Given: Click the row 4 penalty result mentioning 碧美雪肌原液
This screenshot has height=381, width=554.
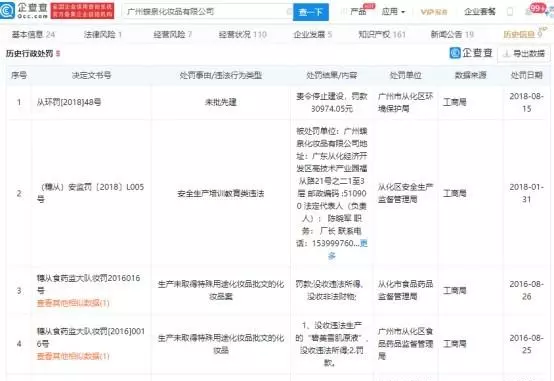Looking at the screenshot, I should pyautogui.click(x=332, y=344).
